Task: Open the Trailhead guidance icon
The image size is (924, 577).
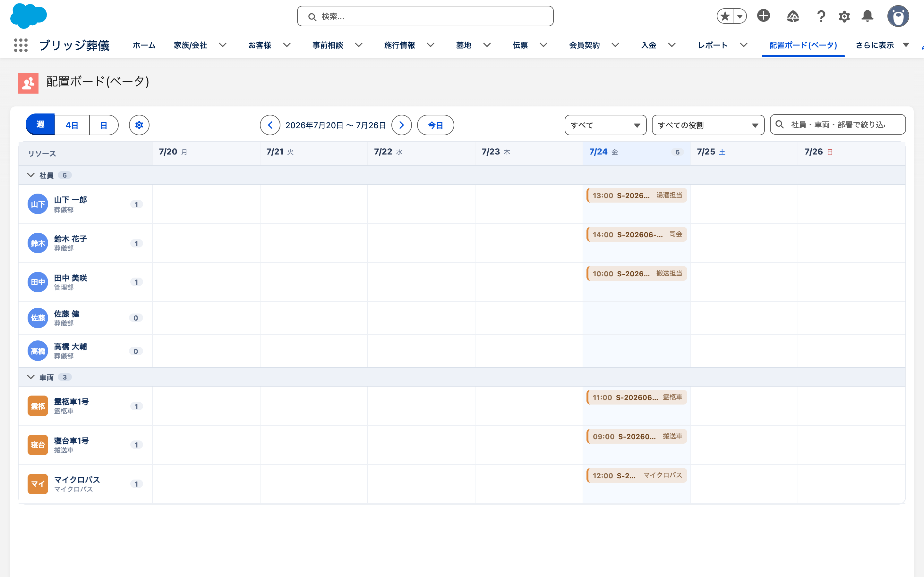Action: pyautogui.click(x=793, y=16)
